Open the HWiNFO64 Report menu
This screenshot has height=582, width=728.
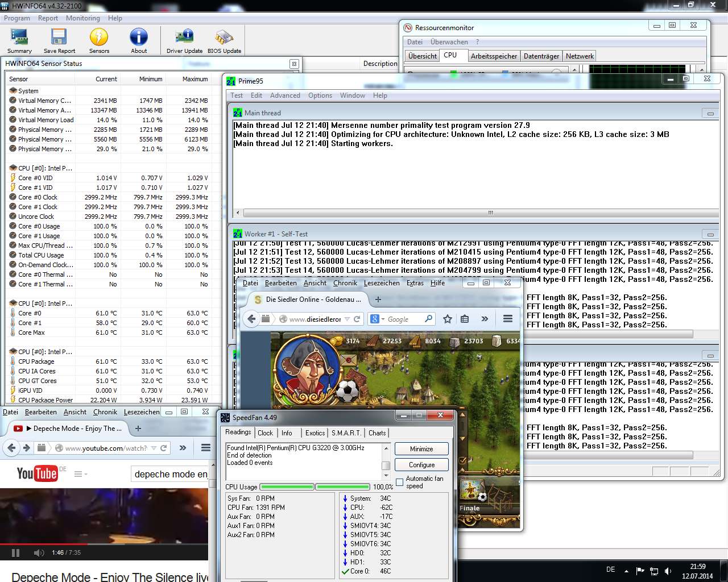[x=48, y=18]
